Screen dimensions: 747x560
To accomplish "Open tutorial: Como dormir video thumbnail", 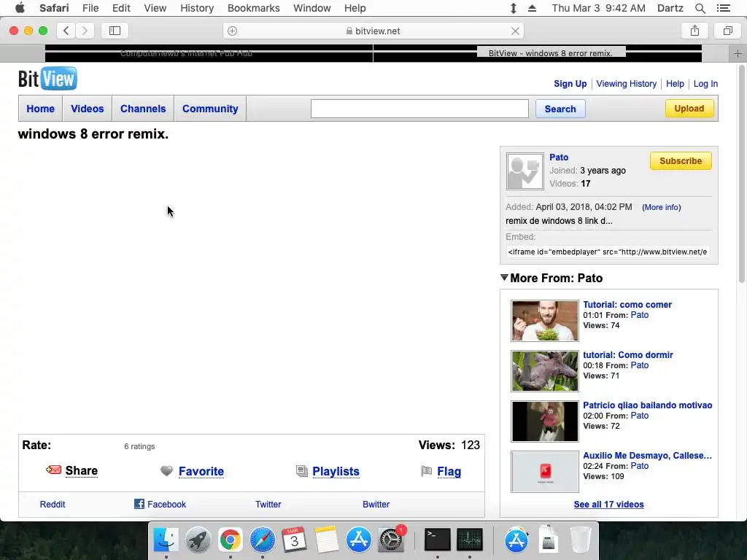I will pyautogui.click(x=545, y=371).
